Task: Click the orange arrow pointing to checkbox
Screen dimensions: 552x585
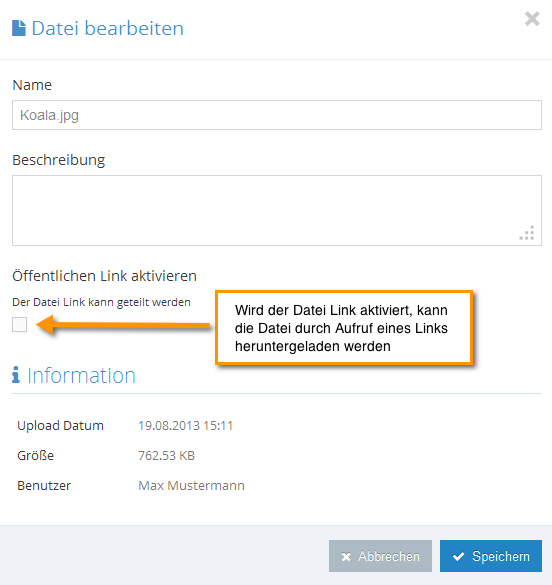Action: click(x=123, y=325)
